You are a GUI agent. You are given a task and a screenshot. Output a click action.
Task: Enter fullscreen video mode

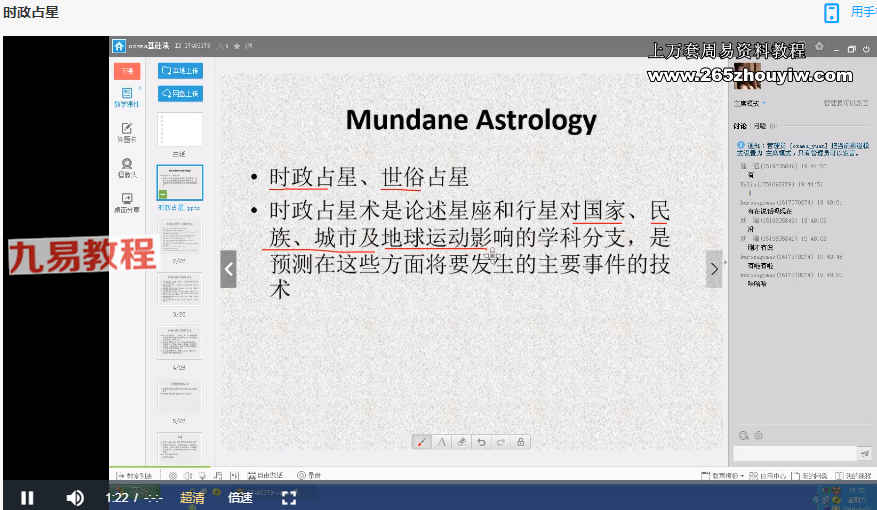289,498
